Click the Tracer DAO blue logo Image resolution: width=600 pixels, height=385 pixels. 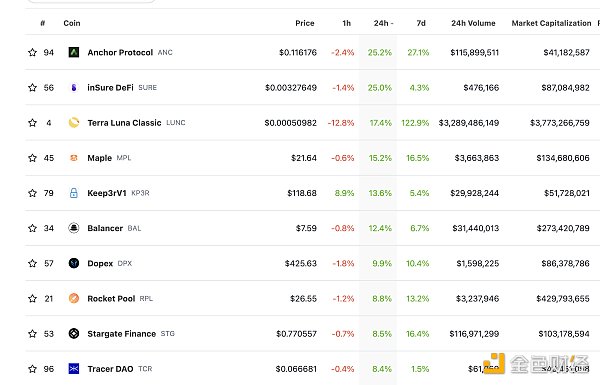74,369
